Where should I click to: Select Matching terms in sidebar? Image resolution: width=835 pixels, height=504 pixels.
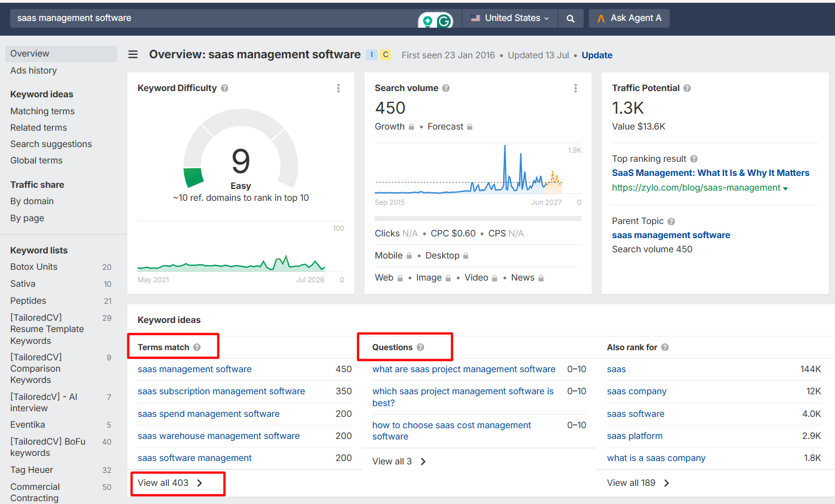tap(42, 111)
